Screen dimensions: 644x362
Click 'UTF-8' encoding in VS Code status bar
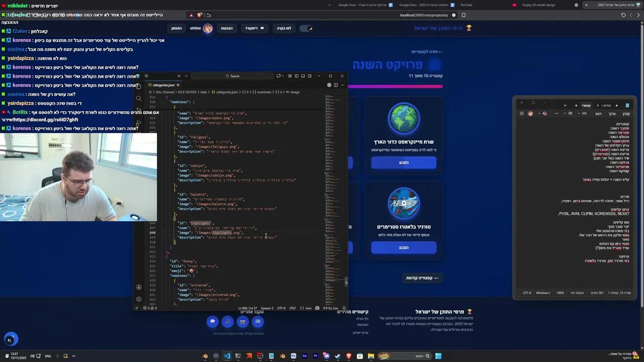281,308
